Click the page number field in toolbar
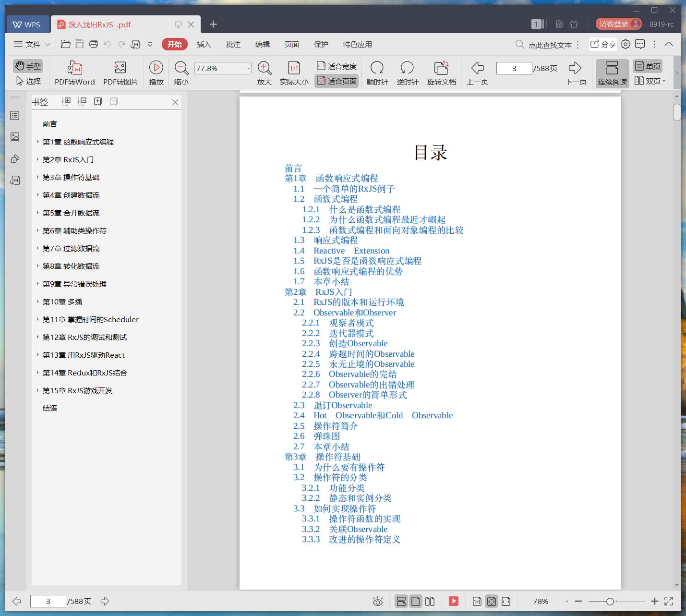Viewport: 686px width, 616px height. tap(514, 68)
